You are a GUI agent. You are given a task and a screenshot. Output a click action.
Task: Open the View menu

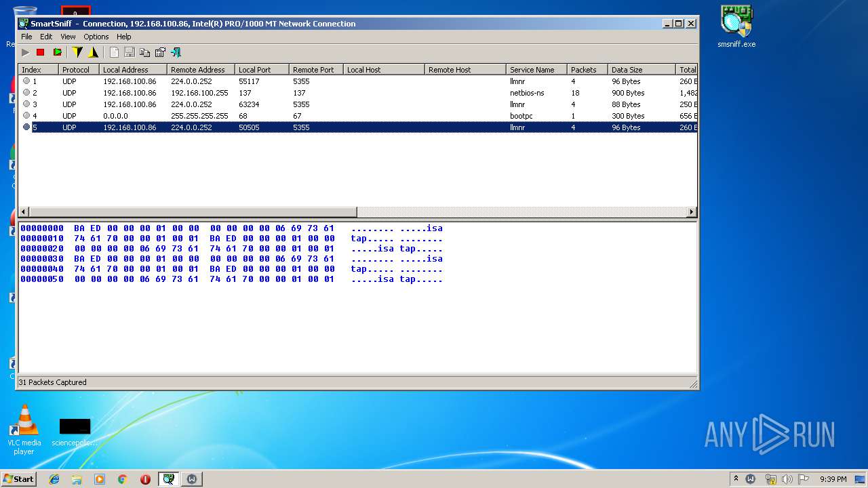click(x=68, y=37)
